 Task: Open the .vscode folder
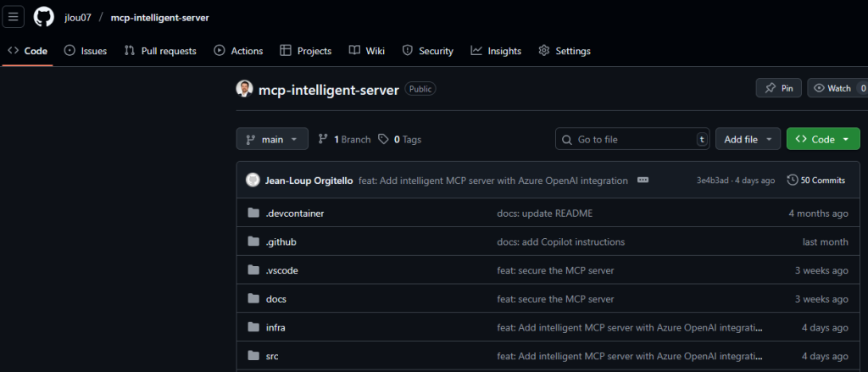[281, 270]
